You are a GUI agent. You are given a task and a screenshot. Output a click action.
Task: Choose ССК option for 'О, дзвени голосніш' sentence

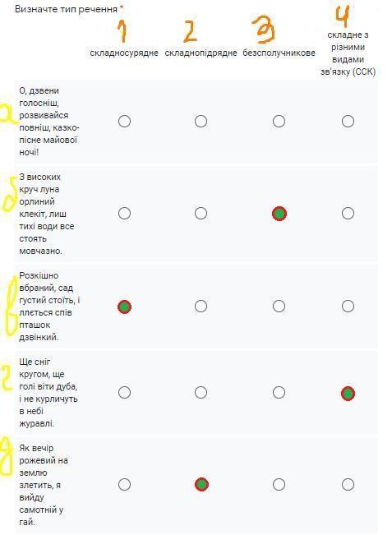(348, 121)
